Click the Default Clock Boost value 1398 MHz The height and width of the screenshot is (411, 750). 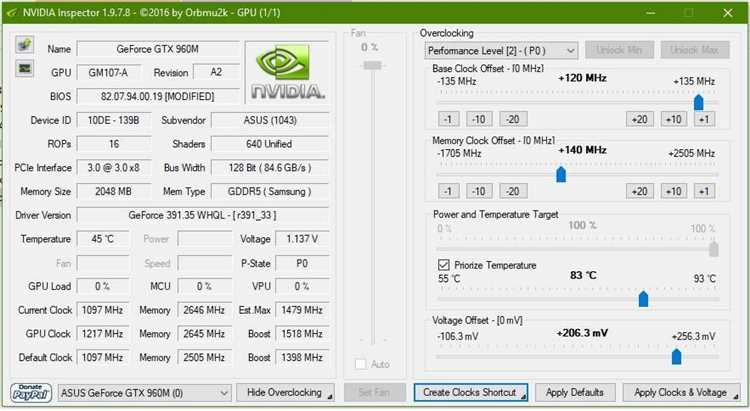tap(302, 357)
